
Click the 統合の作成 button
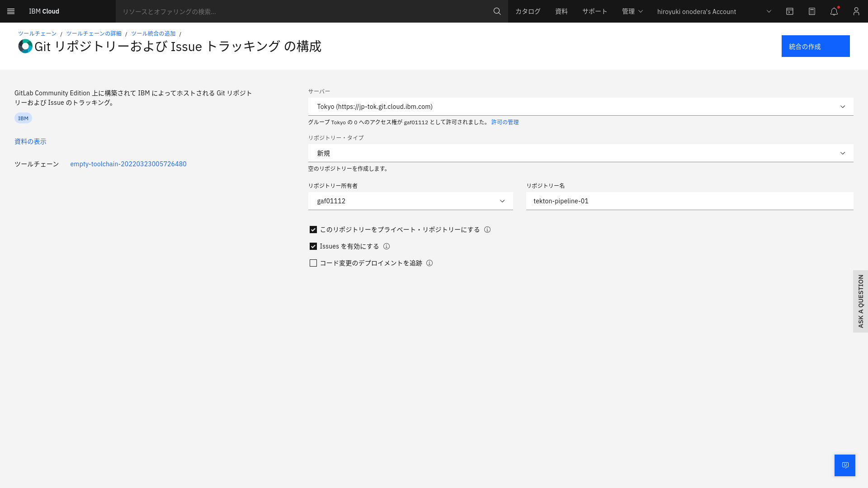tap(816, 46)
